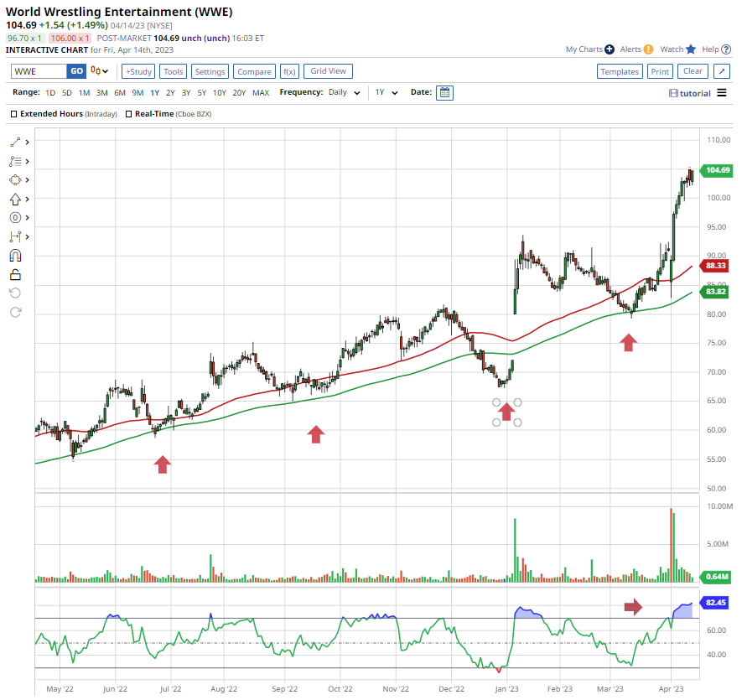
Task: Select the shapes drawing tool icon
Action: (x=15, y=180)
